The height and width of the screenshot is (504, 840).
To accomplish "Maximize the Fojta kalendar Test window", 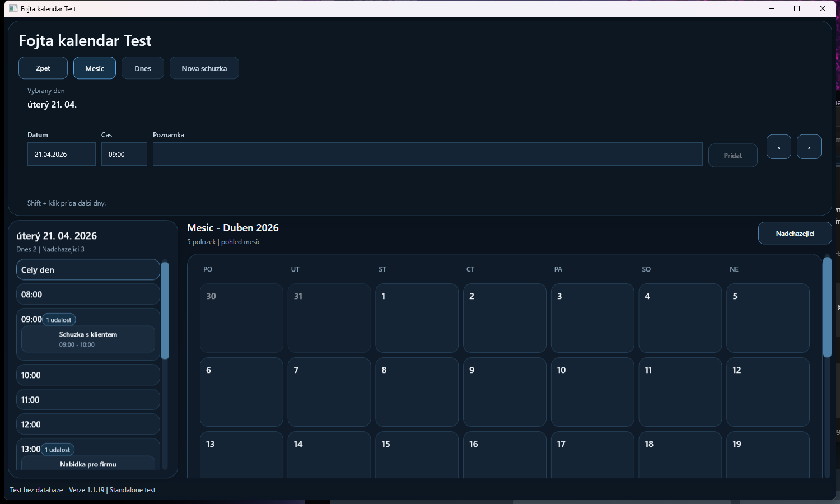I will pyautogui.click(x=797, y=8).
